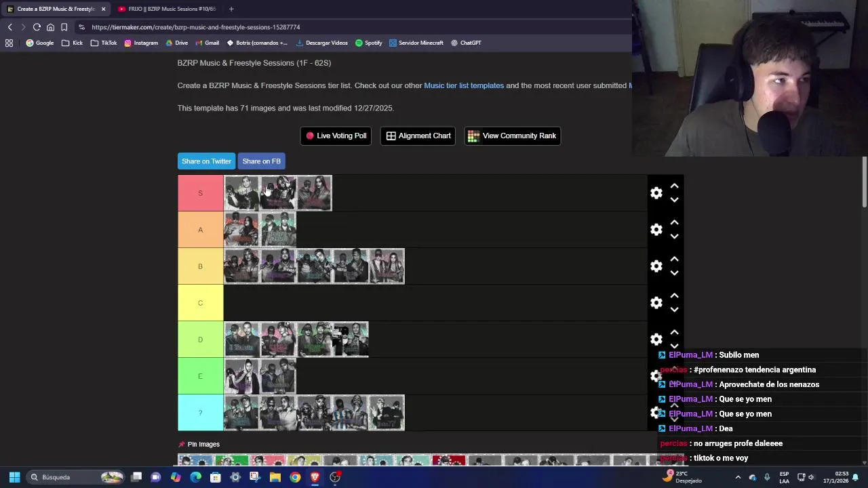The image size is (868, 488).
Task: Open the Alignment Chart
Action: (418, 136)
